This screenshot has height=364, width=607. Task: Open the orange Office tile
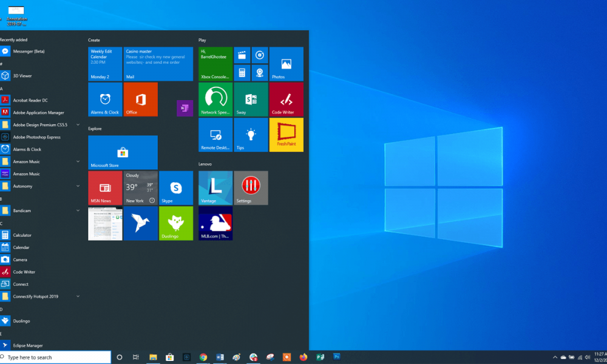click(141, 99)
